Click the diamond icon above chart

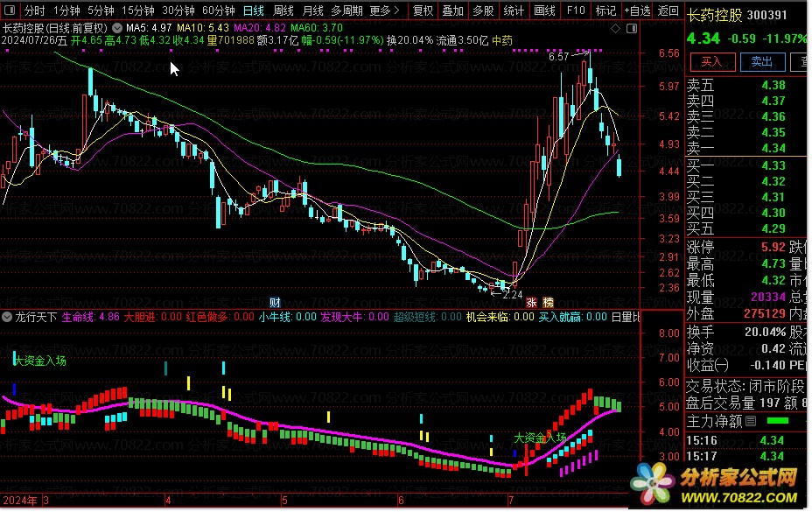click(615, 29)
